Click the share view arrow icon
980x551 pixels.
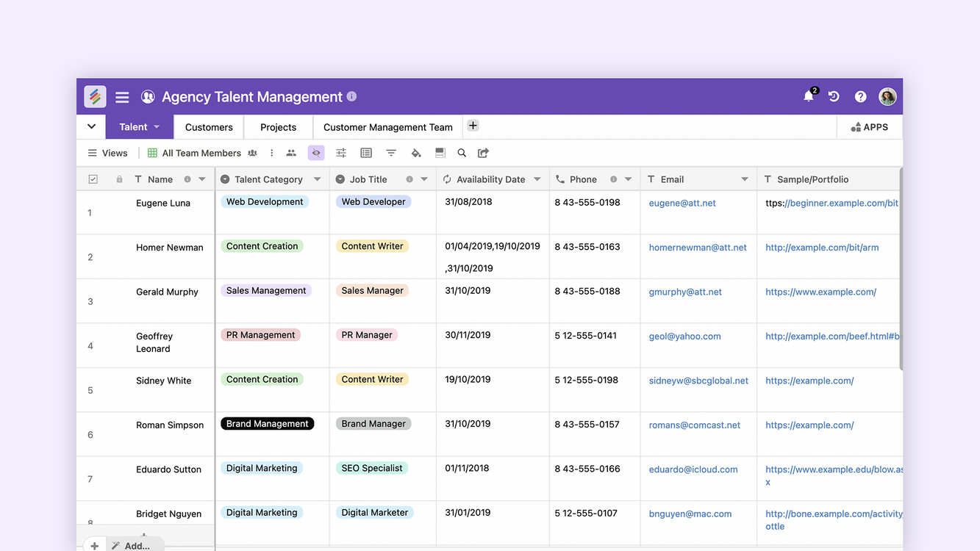tap(483, 153)
